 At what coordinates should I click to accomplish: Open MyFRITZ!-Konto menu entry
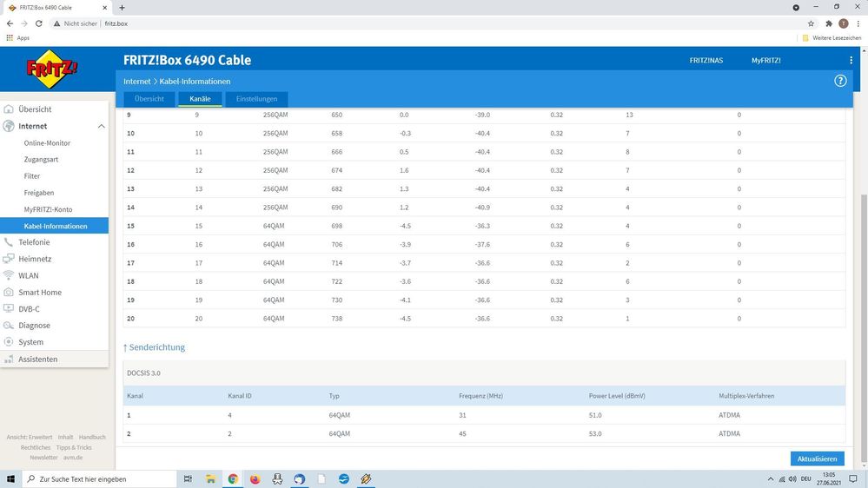48,209
